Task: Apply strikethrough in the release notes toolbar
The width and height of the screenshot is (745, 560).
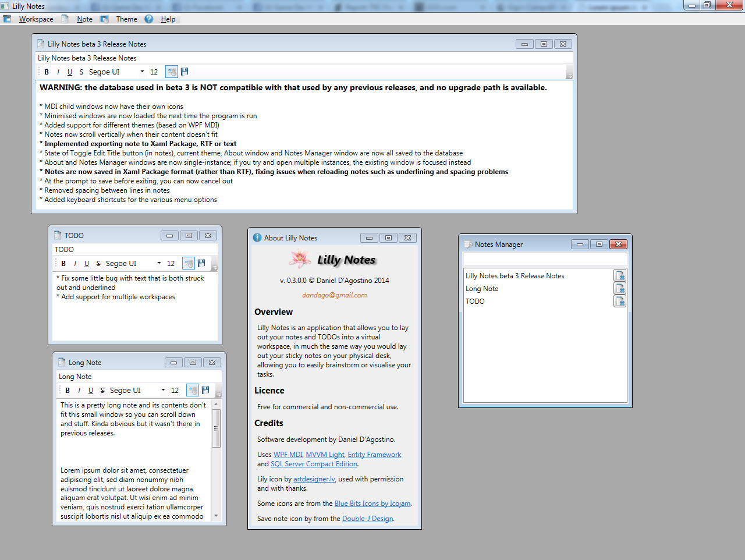Action: (81, 72)
